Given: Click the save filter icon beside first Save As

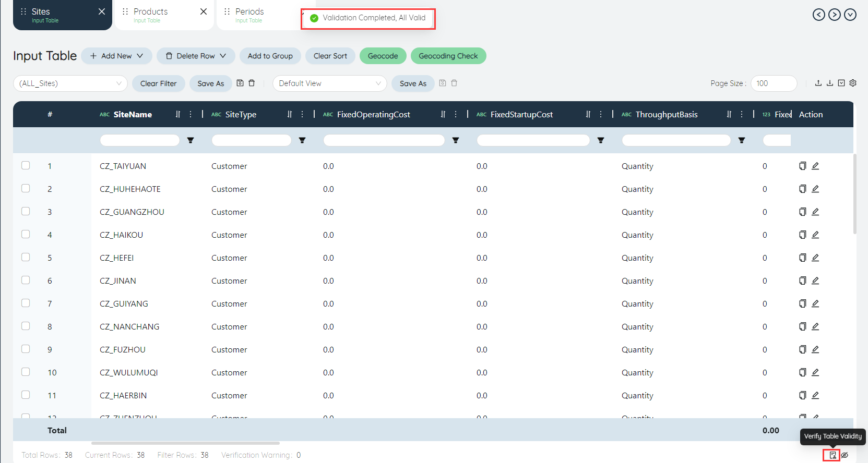Looking at the screenshot, I should [x=240, y=83].
